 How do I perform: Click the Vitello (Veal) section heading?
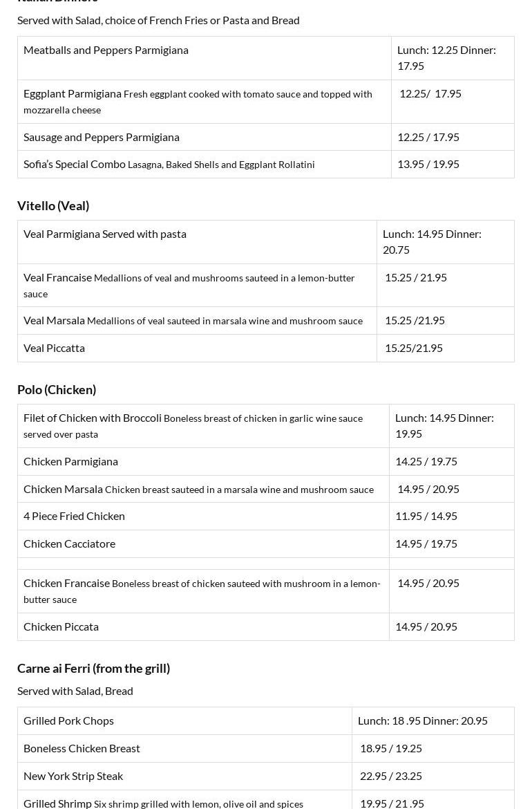(53, 205)
